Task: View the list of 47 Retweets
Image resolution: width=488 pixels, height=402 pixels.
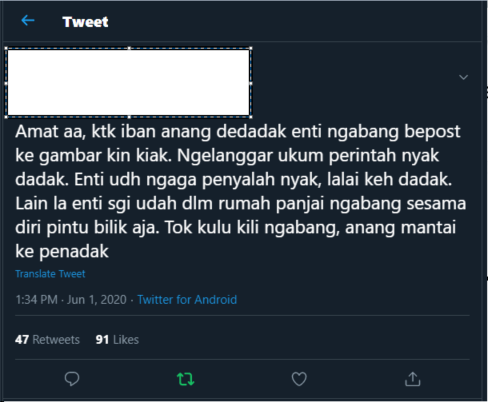Action: tap(47, 339)
